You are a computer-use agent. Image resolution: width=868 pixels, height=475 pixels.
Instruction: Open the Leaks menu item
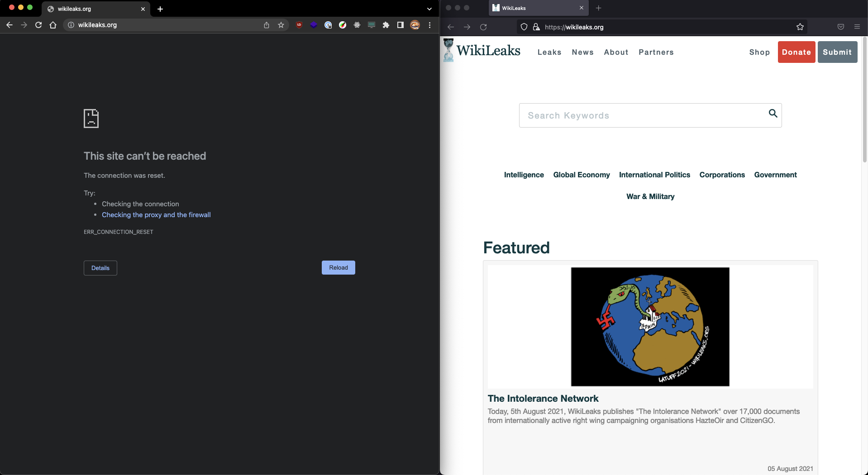click(549, 52)
